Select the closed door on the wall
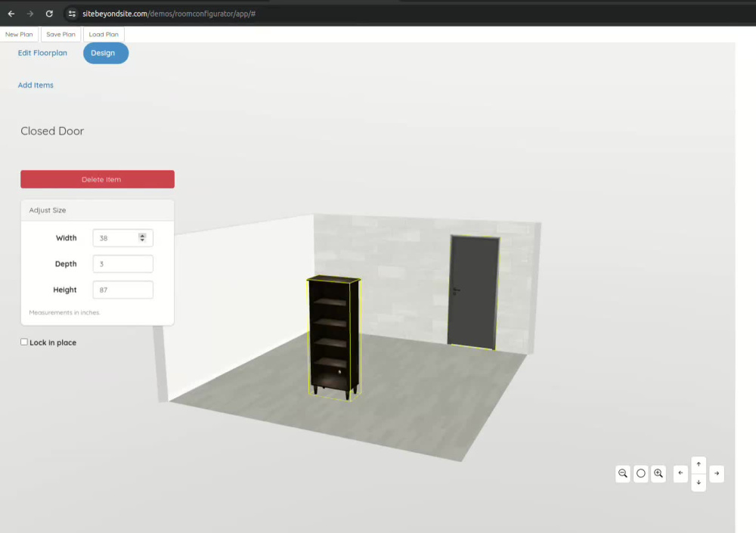This screenshot has width=756, height=533. (473, 292)
